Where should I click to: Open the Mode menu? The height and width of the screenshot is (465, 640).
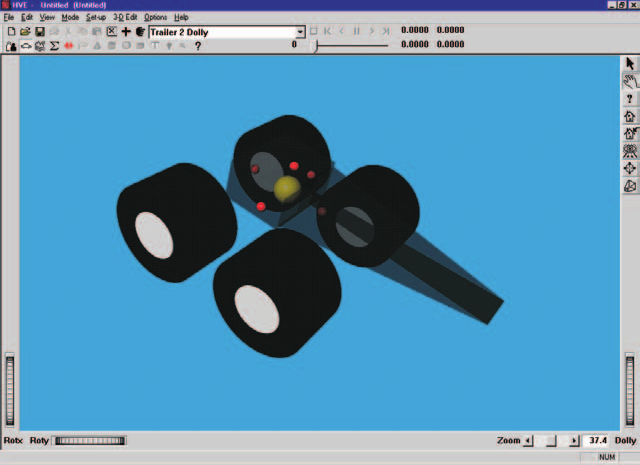(x=70, y=17)
